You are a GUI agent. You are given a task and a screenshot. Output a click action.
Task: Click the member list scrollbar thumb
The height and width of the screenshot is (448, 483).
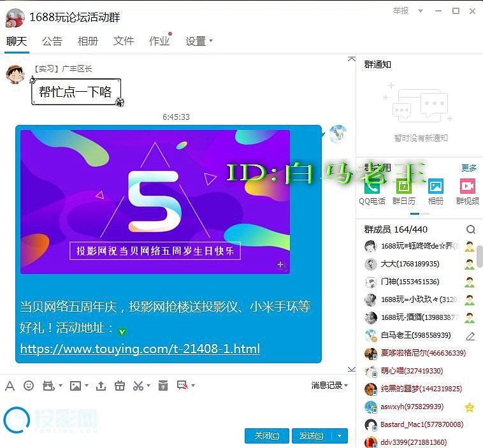tap(480, 256)
